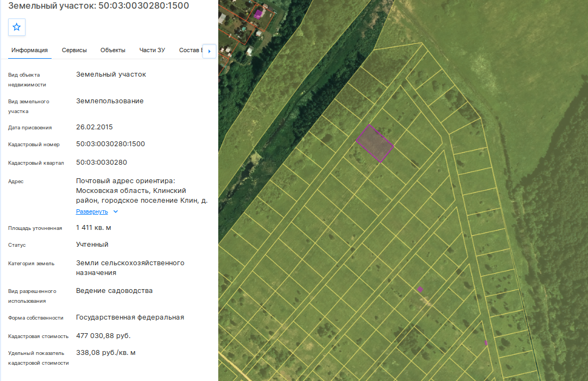Click the parcel heading 'Земельный участок: 50:03:0030280:1500'

[99, 5]
